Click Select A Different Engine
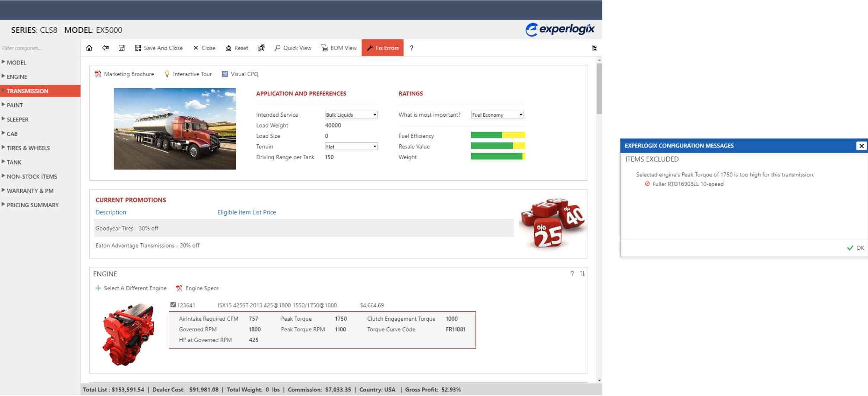Screen dimensions: 868x396 pyautogui.click(x=134, y=288)
